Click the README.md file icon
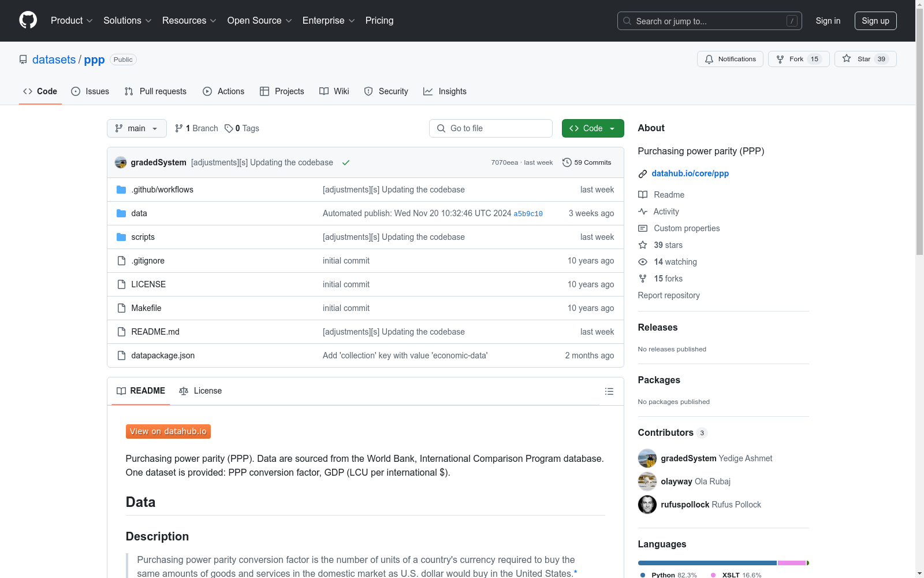924x578 pixels. [x=121, y=332]
